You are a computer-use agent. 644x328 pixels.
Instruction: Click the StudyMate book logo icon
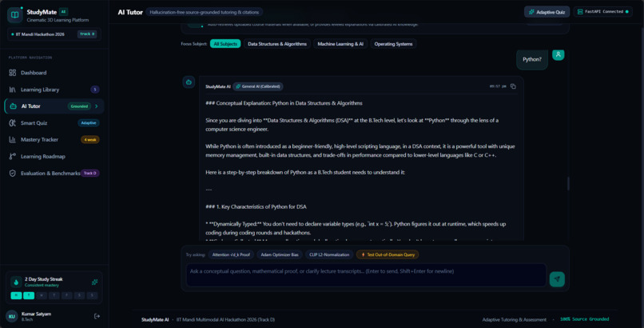click(x=15, y=15)
